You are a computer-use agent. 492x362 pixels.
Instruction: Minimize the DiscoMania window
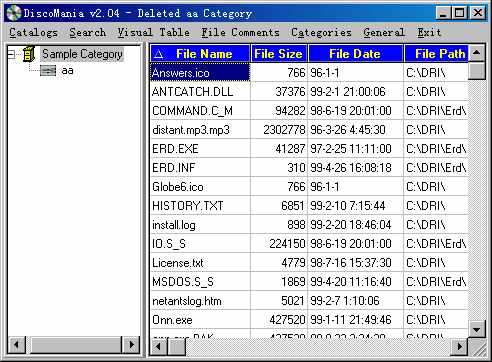(x=443, y=13)
